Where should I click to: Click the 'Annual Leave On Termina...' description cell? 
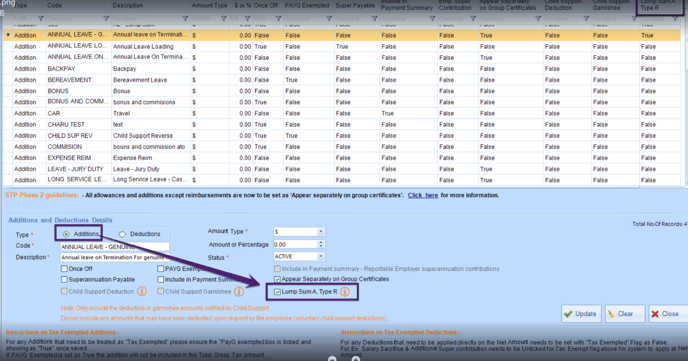coord(150,57)
